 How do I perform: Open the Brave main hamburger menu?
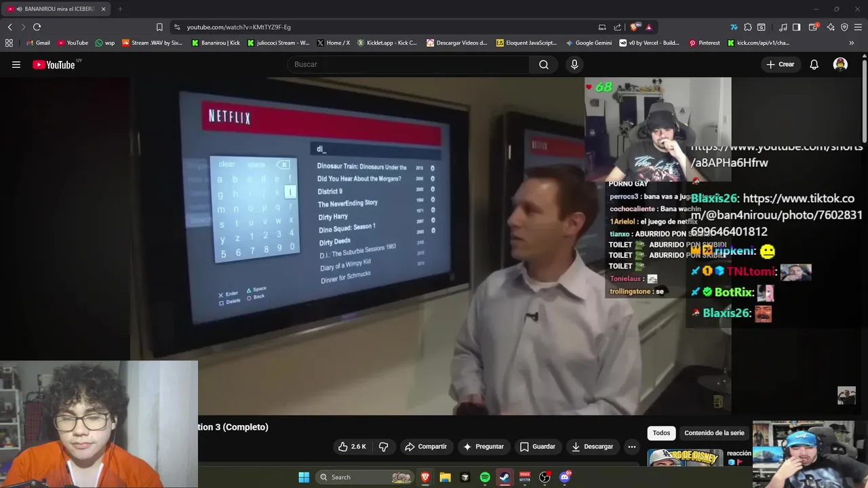tap(859, 27)
